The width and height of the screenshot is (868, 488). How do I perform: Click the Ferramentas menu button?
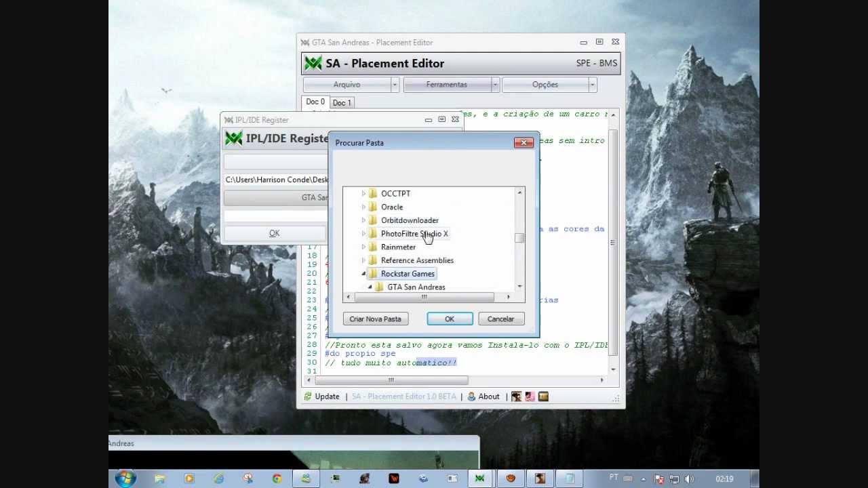[x=447, y=85]
